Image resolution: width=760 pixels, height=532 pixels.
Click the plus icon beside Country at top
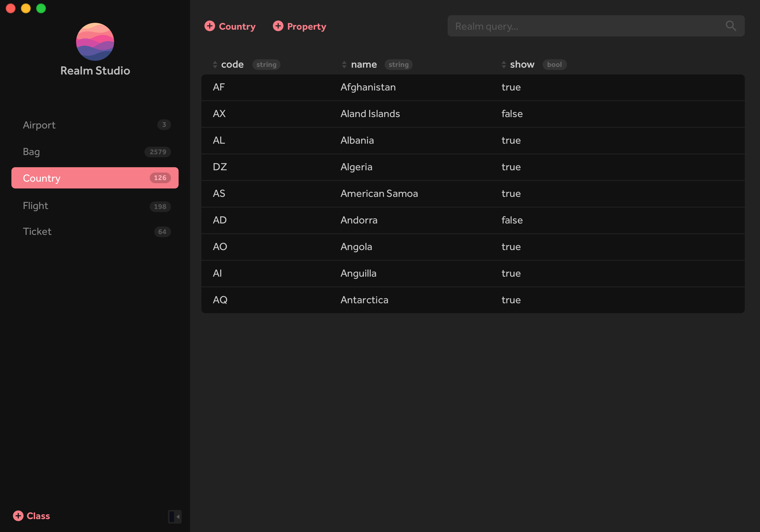pos(210,26)
